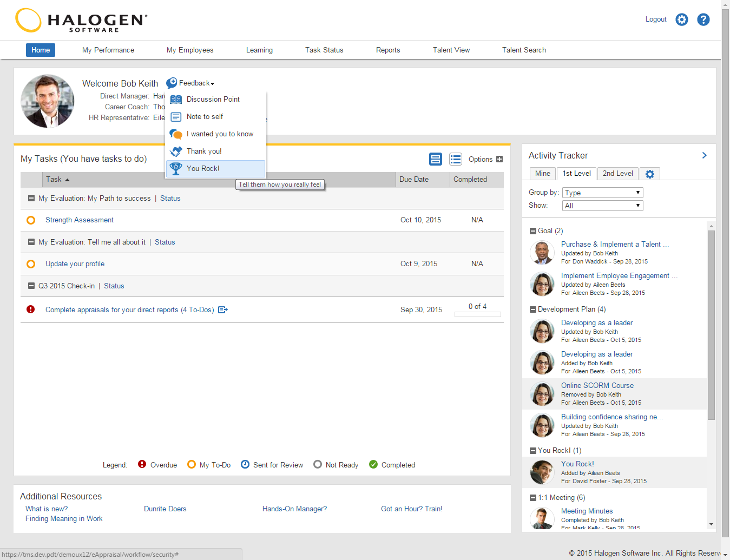Click the Feedback speech bubble icon
730x560 pixels.
coord(172,83)
